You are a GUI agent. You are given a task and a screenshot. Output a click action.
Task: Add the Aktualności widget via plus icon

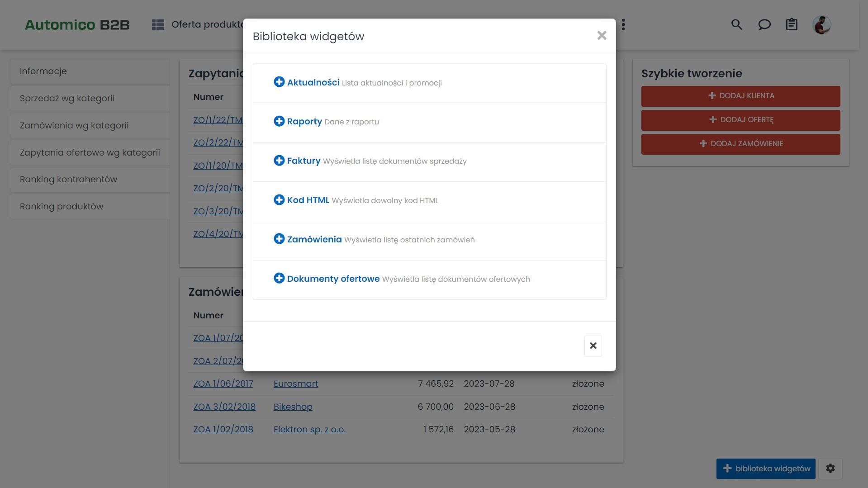(x=279, y=82)
